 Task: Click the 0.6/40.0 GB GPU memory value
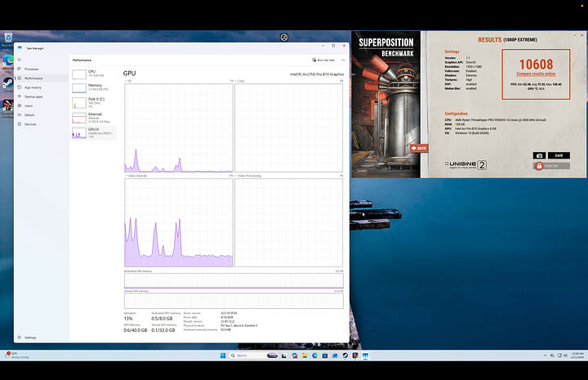136,330
